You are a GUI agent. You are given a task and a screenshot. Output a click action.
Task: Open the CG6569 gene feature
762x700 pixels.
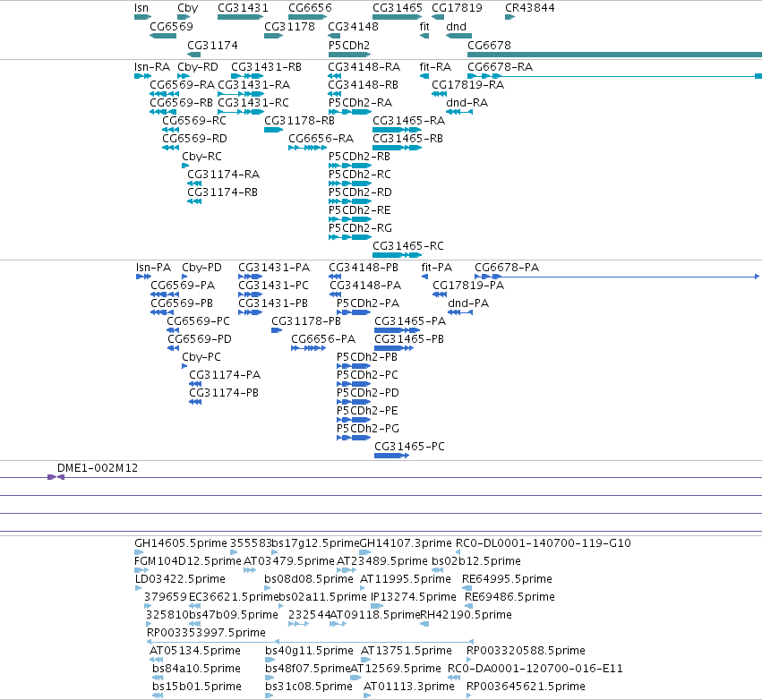pos(163,36)
